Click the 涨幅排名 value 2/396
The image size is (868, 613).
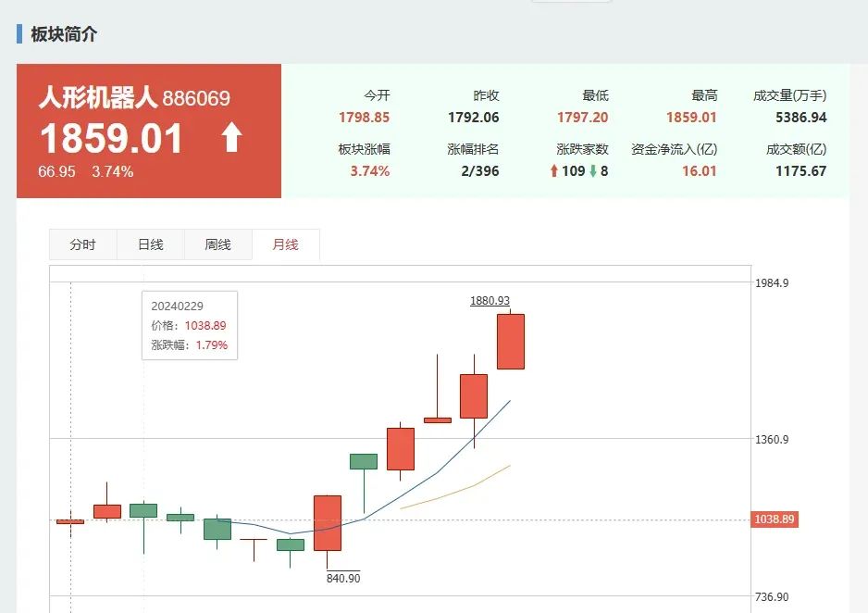point(480,171)
